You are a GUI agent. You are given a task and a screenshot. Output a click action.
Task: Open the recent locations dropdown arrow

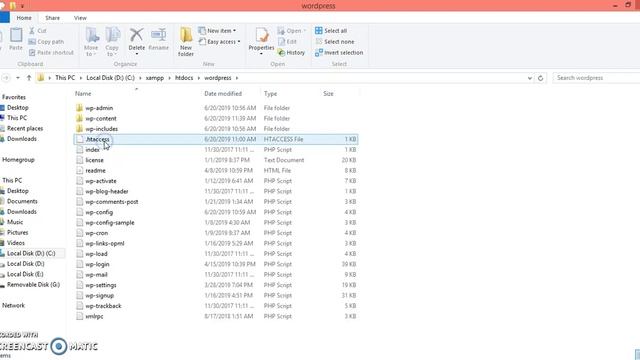click(18, 78)
